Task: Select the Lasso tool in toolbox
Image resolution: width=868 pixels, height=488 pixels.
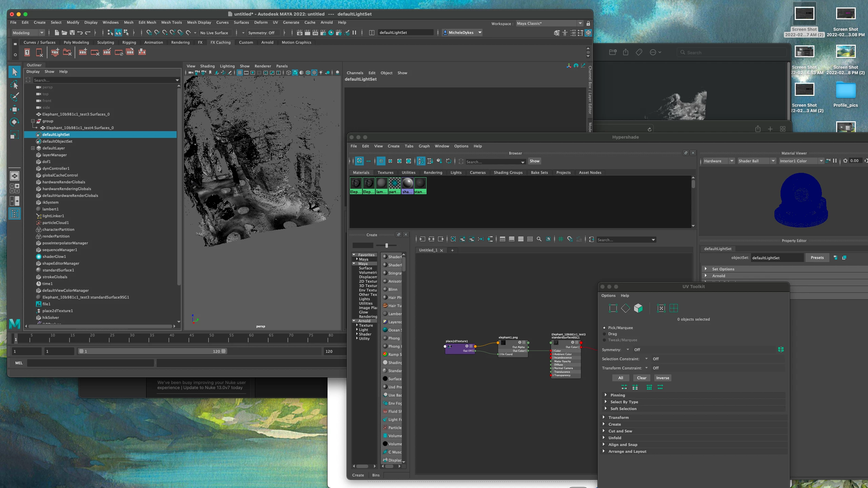Action: tap(14, 85)
